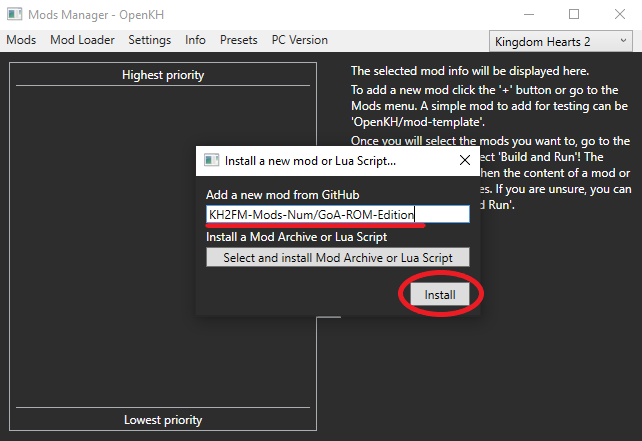The width and height of the screenshot is (642, 441).
Task: Click the Install button
Action: (440, 295)
